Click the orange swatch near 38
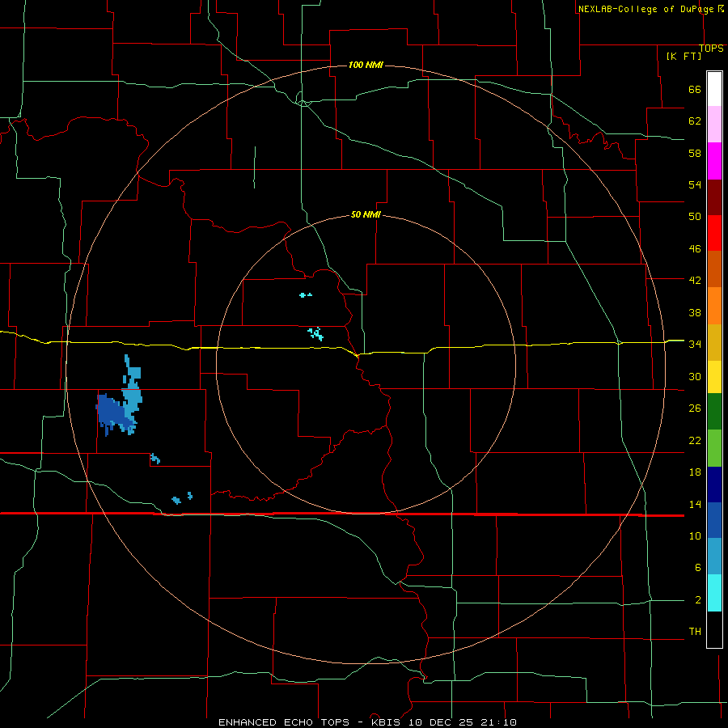The image size is (728, 728). (x=714, y=306)
